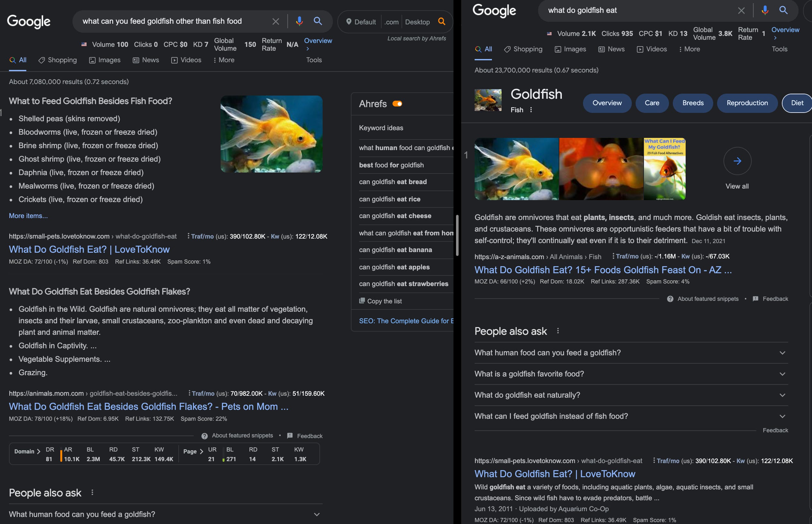Click the microphone icon in right search bar
The width and height of the screenshot is (812, 524).
(x=765, y=10)
